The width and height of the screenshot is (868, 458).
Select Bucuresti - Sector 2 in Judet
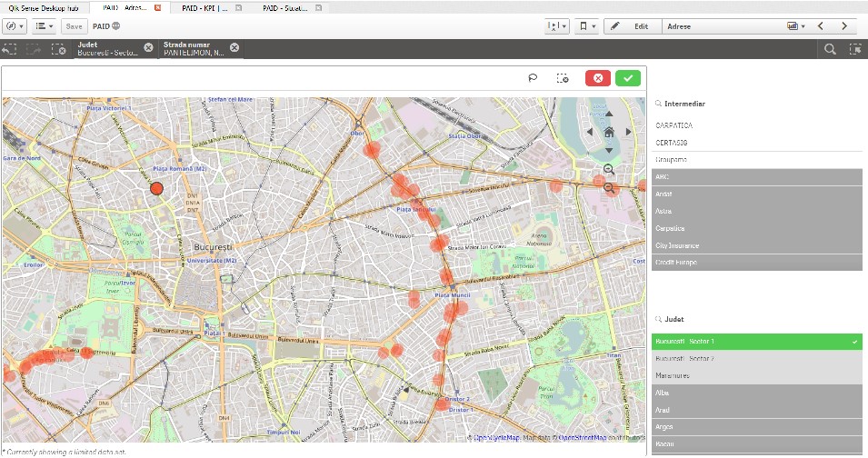tap(757, 358)
